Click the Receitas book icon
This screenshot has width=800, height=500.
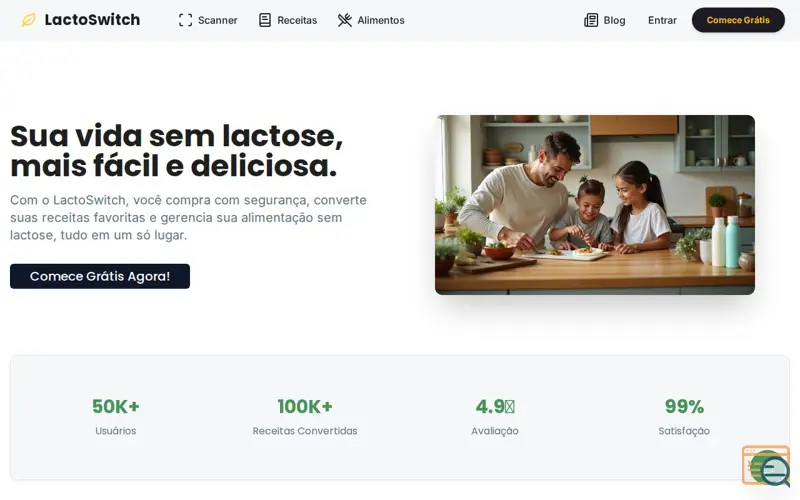(265, 20)
